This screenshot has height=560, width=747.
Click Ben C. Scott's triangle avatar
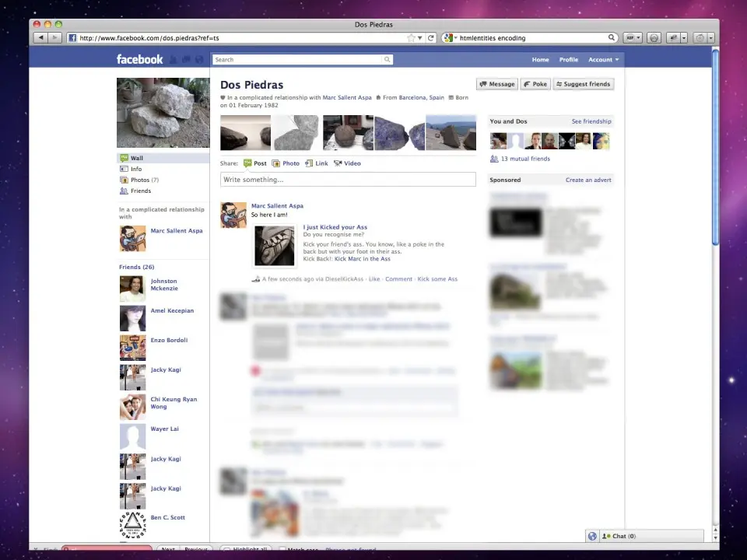click(x=132, y=525)
